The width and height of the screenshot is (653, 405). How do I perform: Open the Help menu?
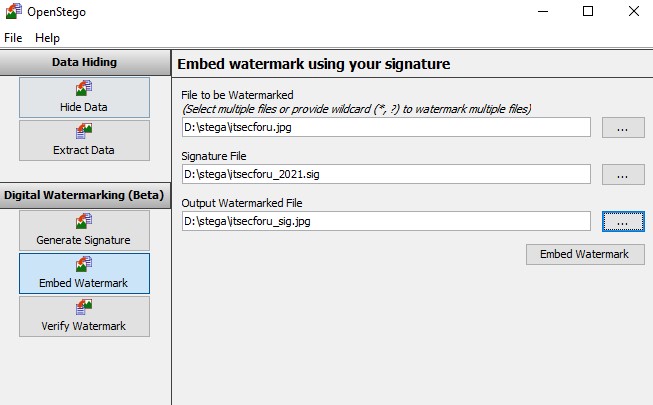click(47, 37)
